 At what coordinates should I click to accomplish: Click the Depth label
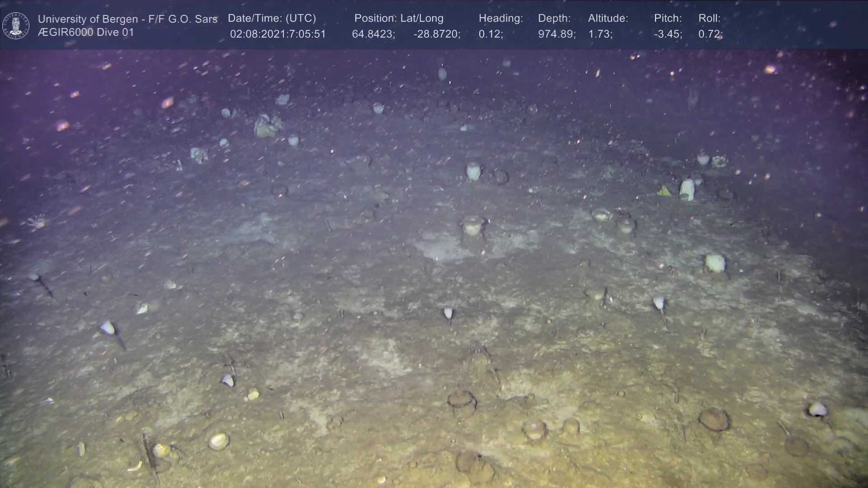coord(554,18)
